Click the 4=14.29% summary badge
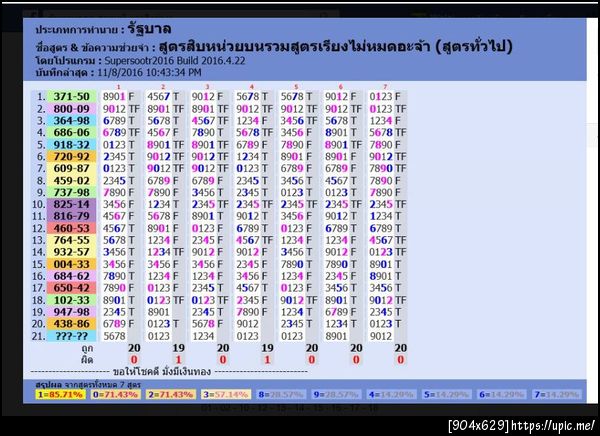The width and height of the screenshot is (600, 436). [x=391, y=394]
